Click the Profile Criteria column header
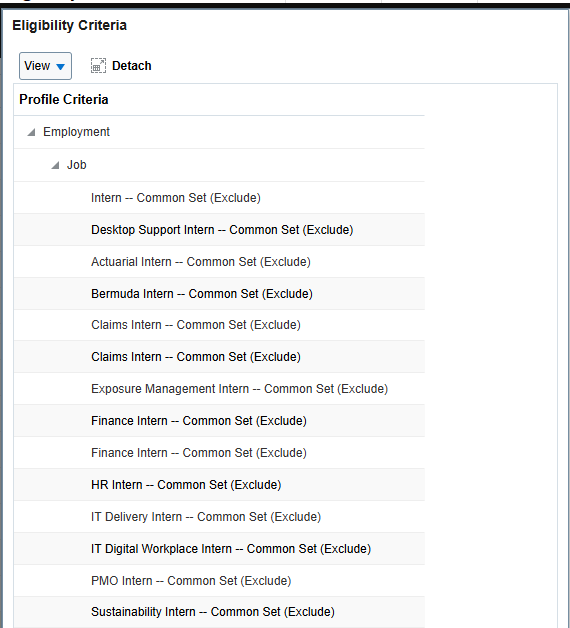The height and width of the screenshot is (628, 570). [219, 100]
